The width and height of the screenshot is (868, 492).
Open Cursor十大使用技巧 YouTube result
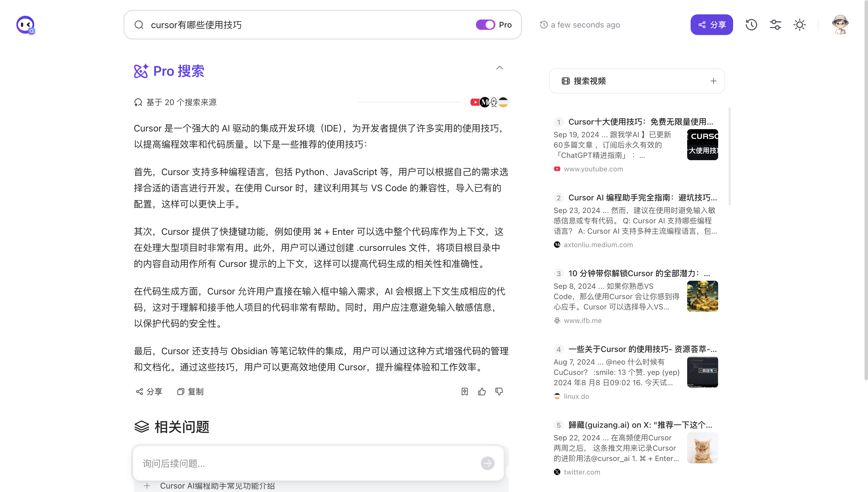(640, 122)
